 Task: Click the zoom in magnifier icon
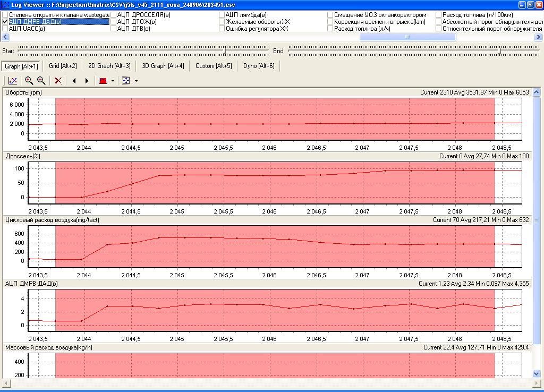click(x=29, y=81)
